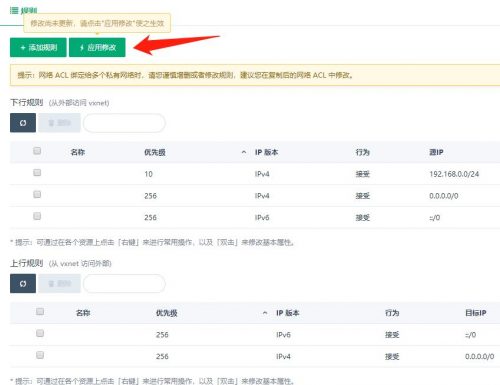Image resolution: width=500 pixels, height=385 pixels.
Task: Click the outbound IPv6 version cell
Action: [283, 335]
